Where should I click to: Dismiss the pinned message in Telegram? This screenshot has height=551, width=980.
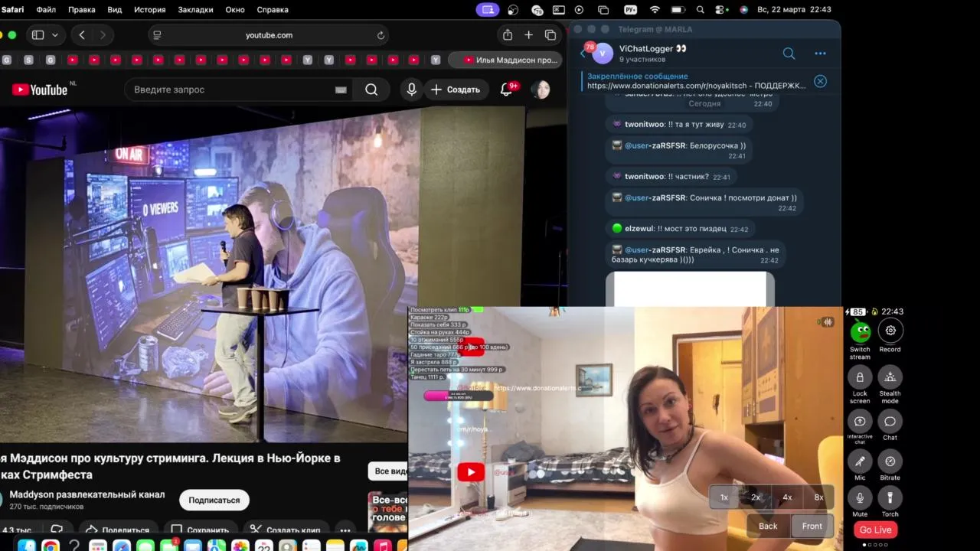820,81
